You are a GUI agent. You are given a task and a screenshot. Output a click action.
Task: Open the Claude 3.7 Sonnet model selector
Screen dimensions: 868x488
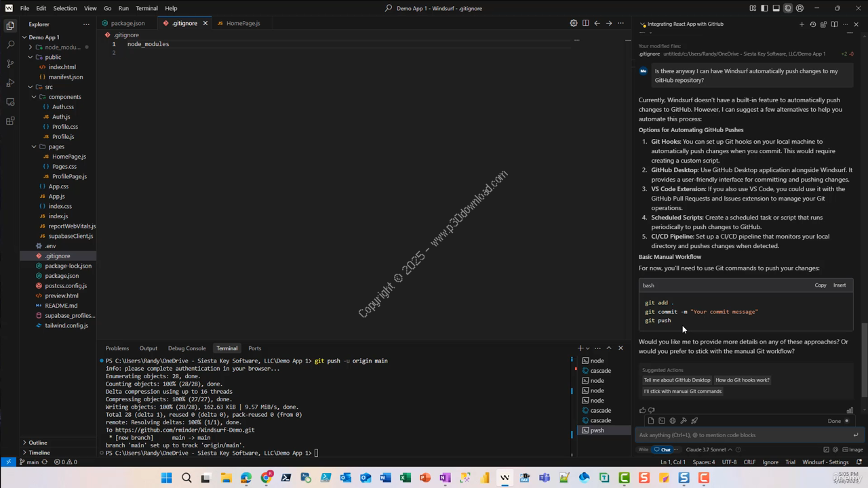[709, 449]
